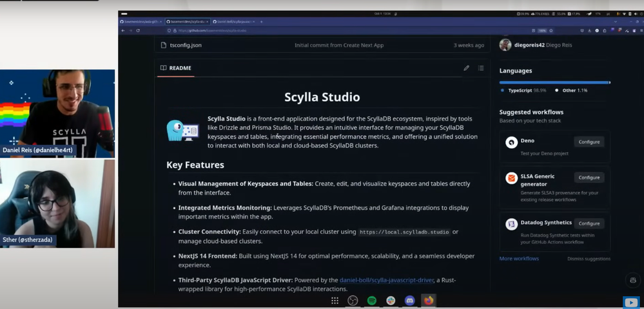
Task: Open the README outline list icon
Action: coord(480,68)
